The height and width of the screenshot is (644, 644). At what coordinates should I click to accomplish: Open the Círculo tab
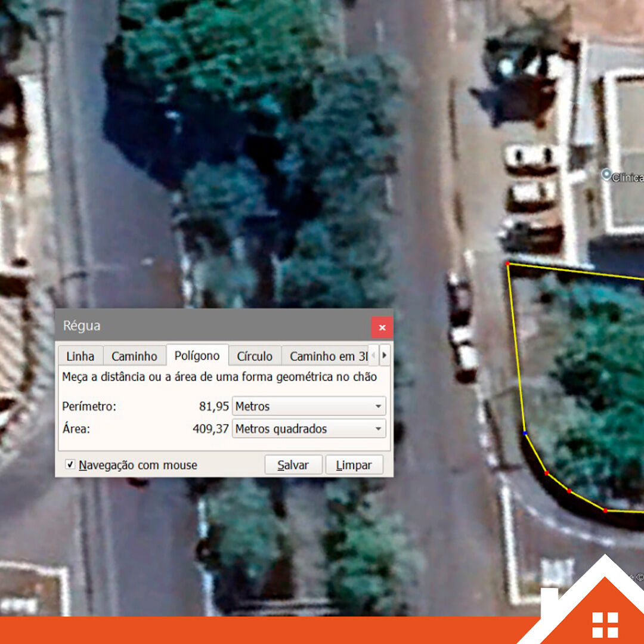pyautogui.click(x=255, y=356)
